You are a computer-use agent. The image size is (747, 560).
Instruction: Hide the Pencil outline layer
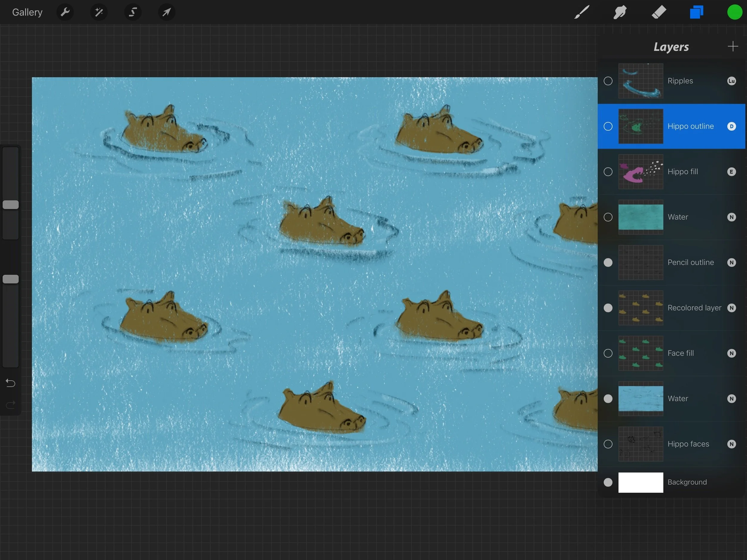pyautogui.click(x=608, y=262)
